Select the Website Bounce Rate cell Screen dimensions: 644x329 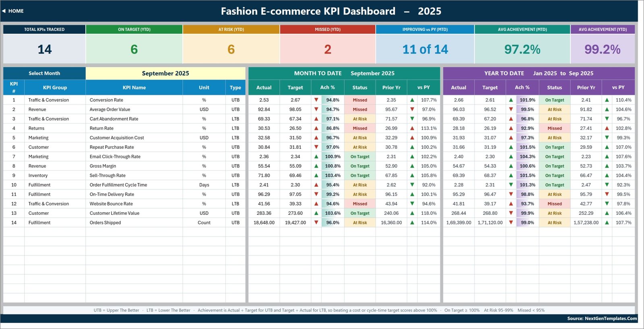[x=134, y=204]
